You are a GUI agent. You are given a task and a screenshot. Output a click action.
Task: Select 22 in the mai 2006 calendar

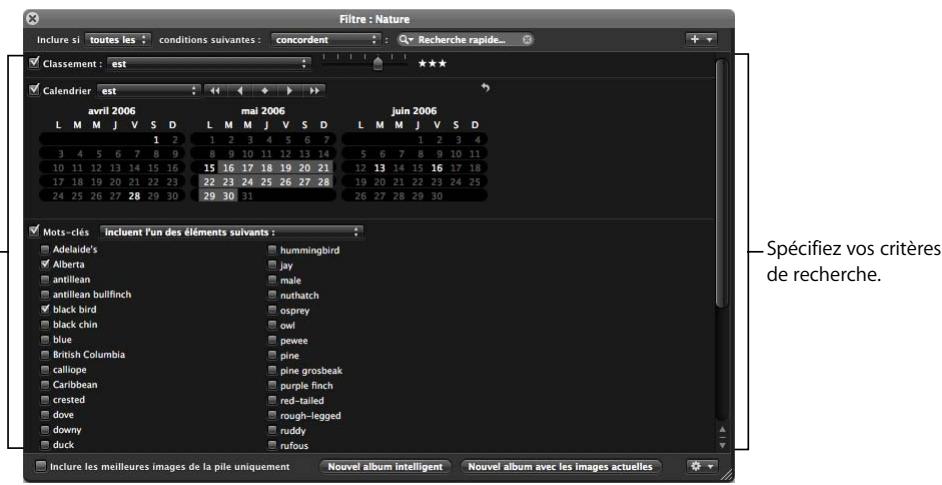point(209,182)
